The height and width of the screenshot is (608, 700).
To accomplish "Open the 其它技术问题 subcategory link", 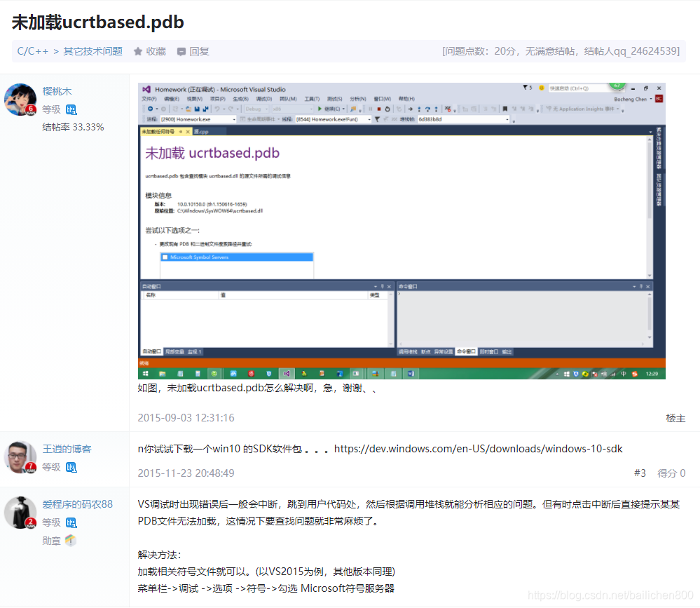I will (x=93, y=51).
